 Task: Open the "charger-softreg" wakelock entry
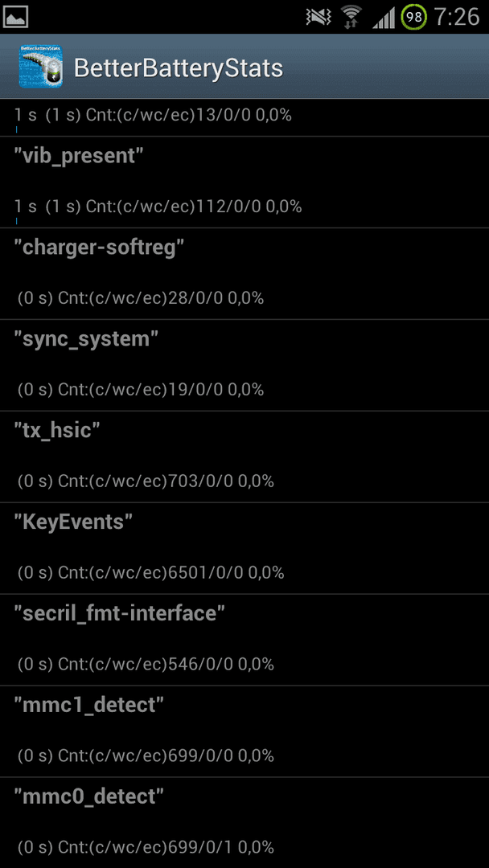point(244,273)
